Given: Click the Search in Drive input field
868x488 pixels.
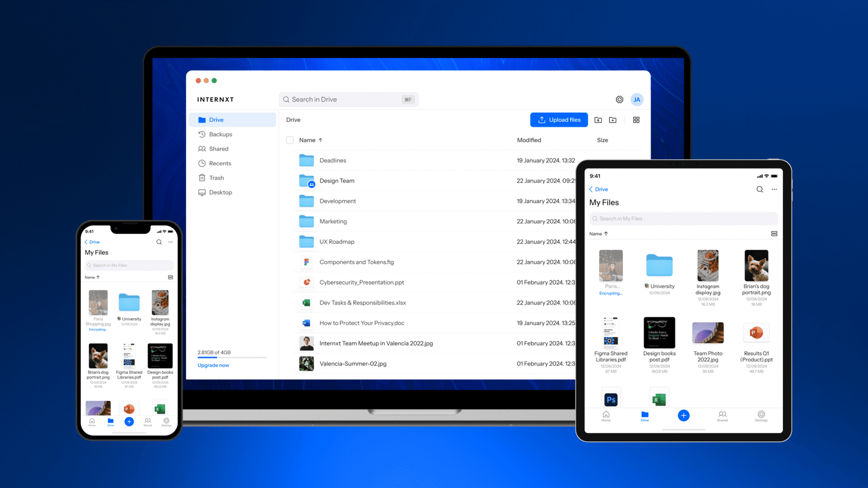Looking at the screenshot, I should (349, 99).
